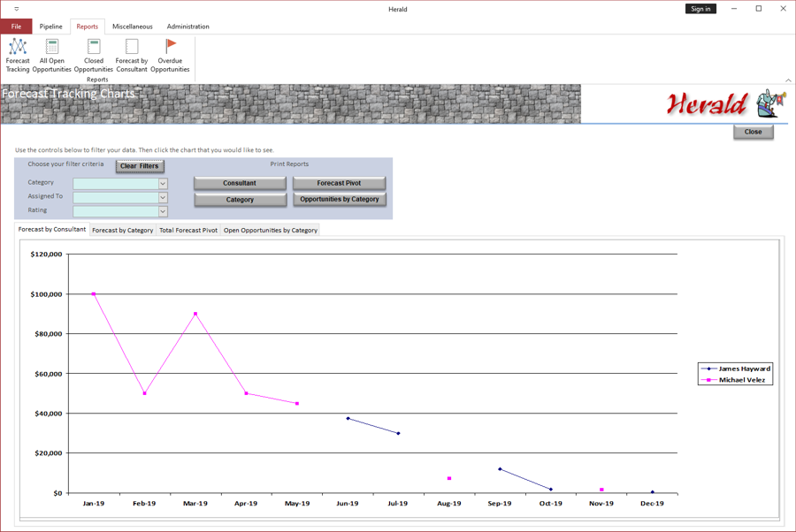Open Forecast by Consultant report icon
Image resolution: width=796 pixels, height=532 pixels.
click(x=132, y=56)
